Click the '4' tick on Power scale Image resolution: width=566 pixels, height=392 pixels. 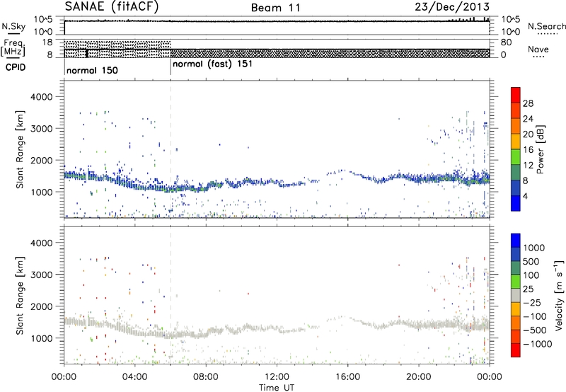[525, 196]
